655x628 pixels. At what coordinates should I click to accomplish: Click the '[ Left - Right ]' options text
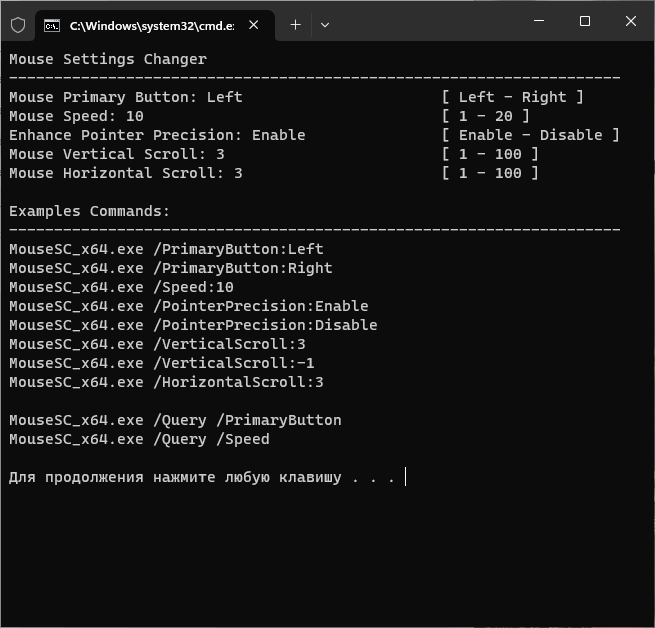512,97
